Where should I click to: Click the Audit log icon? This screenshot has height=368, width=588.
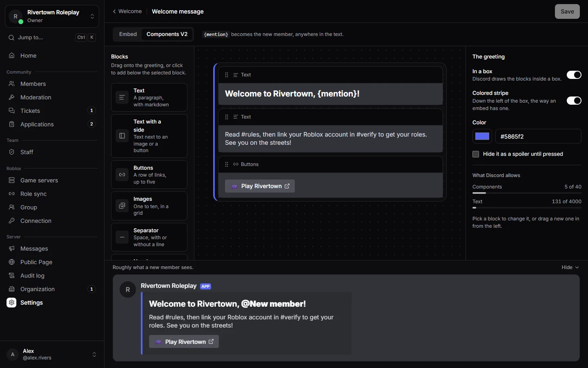(12, 276)
